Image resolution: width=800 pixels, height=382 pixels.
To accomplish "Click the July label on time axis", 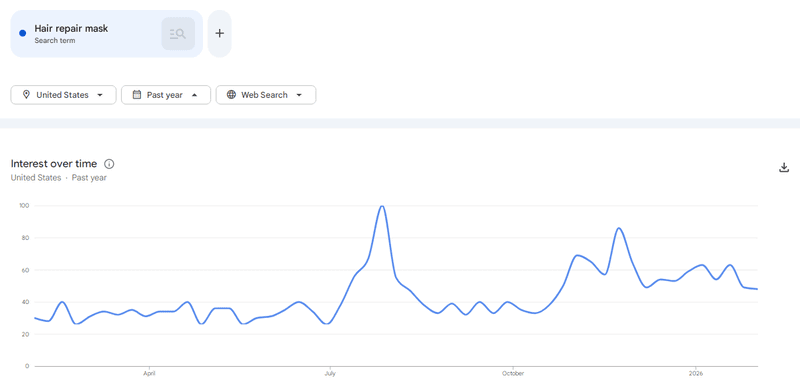I will coord(330,374).
